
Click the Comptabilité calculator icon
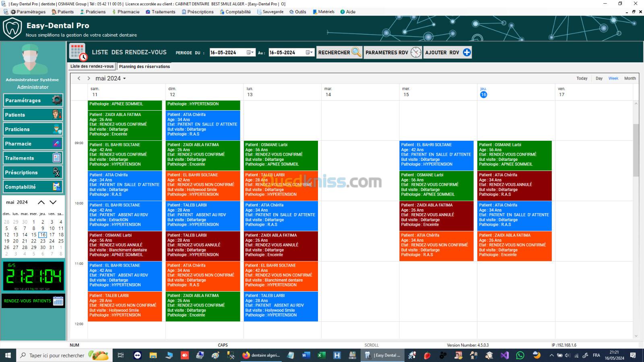click(57, 187)
